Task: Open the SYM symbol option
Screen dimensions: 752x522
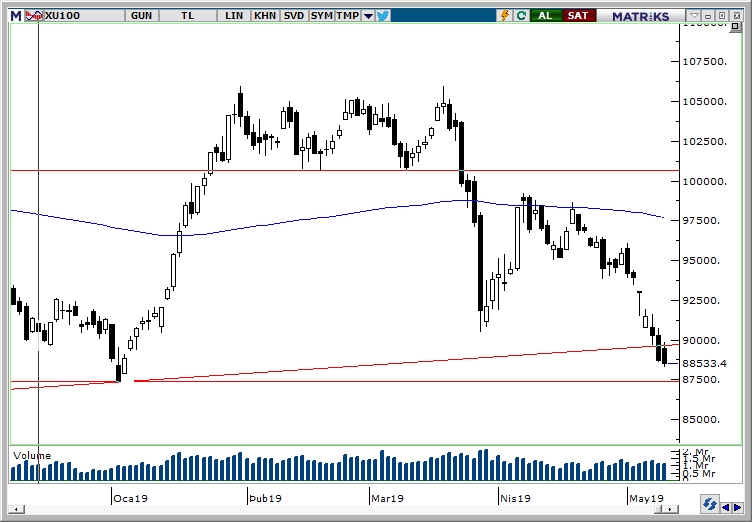Action: (x=321, y=16)
